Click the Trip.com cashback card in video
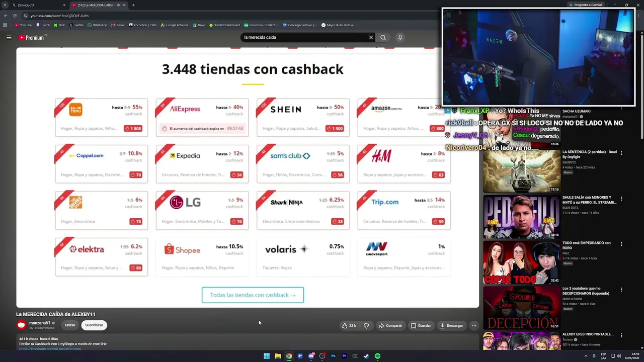 (404, 210)
